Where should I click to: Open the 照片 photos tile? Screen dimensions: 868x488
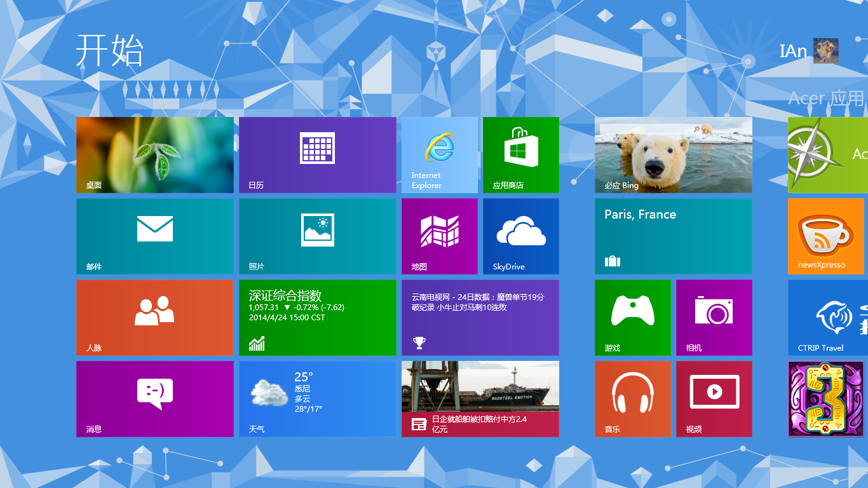click(x=318, y=236)
